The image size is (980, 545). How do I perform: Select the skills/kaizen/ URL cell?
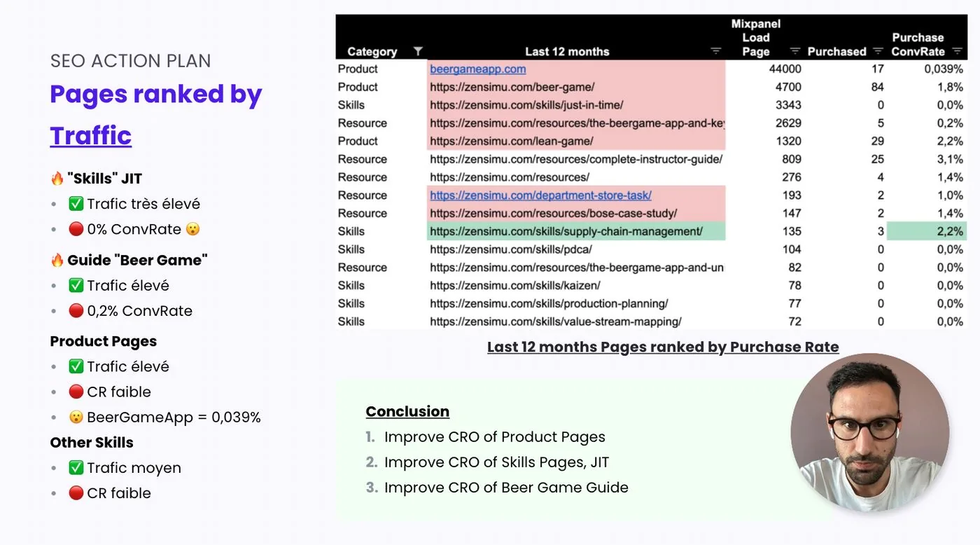tap(576, 286)
